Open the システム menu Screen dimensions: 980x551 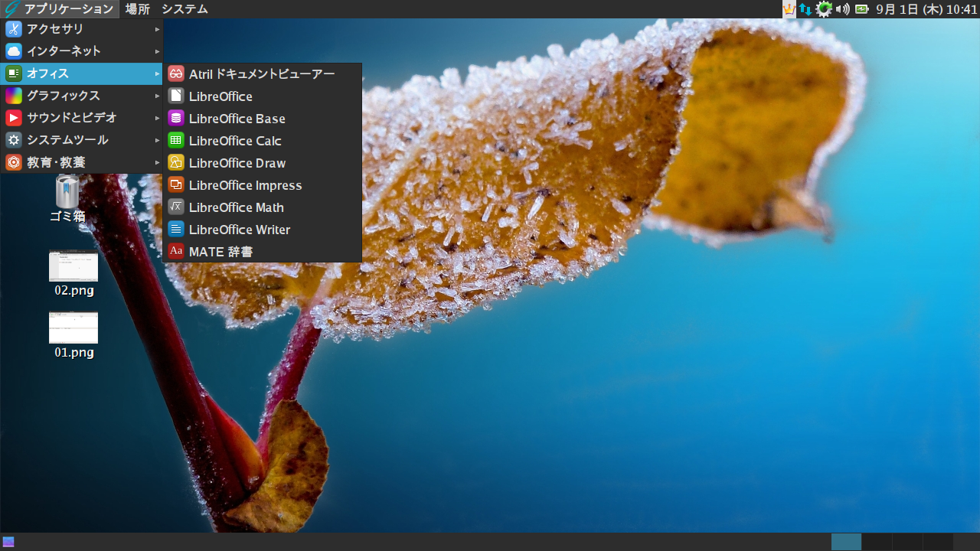pos(185,9)
